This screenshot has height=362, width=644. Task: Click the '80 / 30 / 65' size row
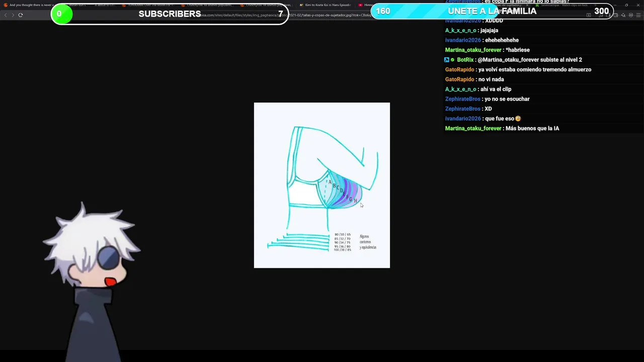pyautogui.click(x=343, y=235)
